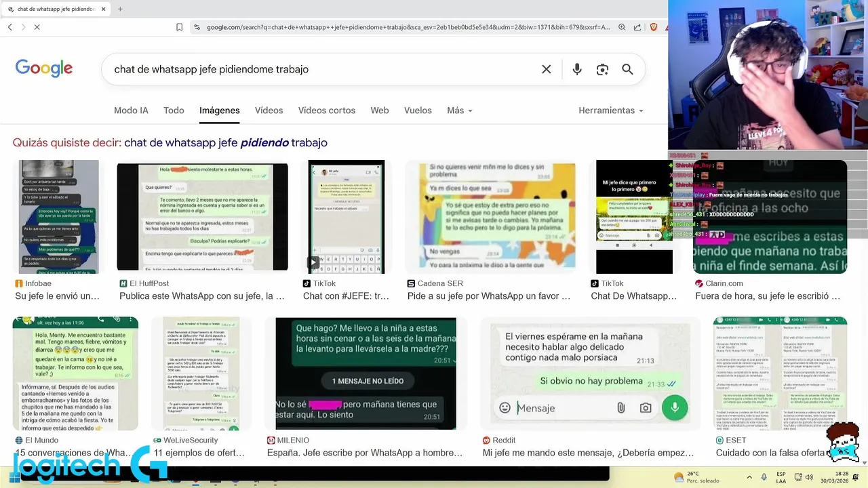Open the Vídeos cortos tab
The height and width of the screenshot is (488, 868).
point(327,110)
